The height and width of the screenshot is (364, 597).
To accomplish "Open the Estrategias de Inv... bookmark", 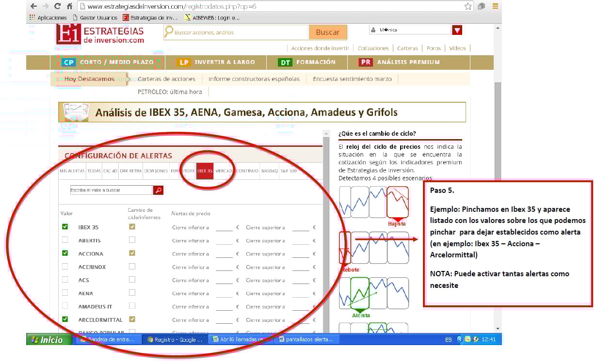I will [150, 17].
